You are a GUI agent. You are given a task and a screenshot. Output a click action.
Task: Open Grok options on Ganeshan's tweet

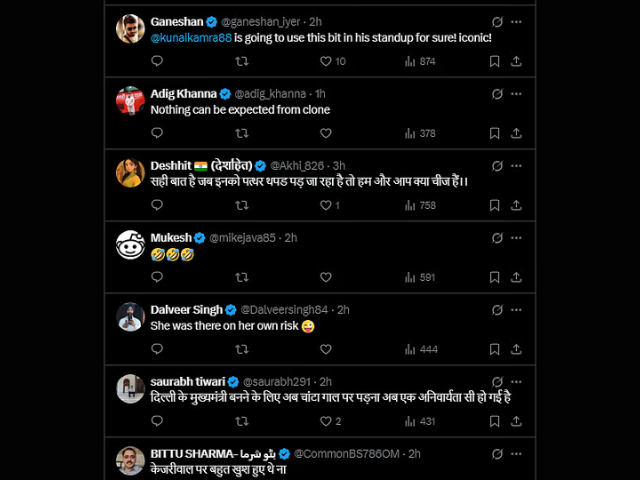pos(498,21)
